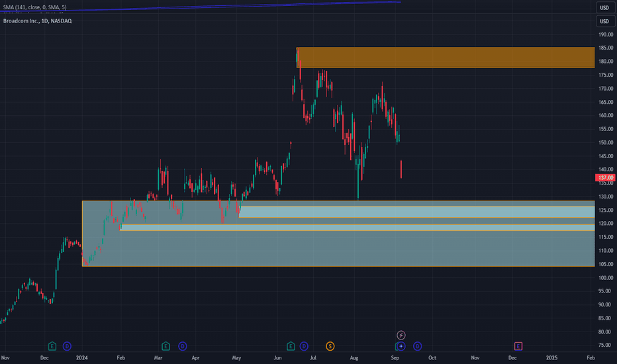Click the Oct label on the time axis
617x364 pixels.
(x=432, y=357)
